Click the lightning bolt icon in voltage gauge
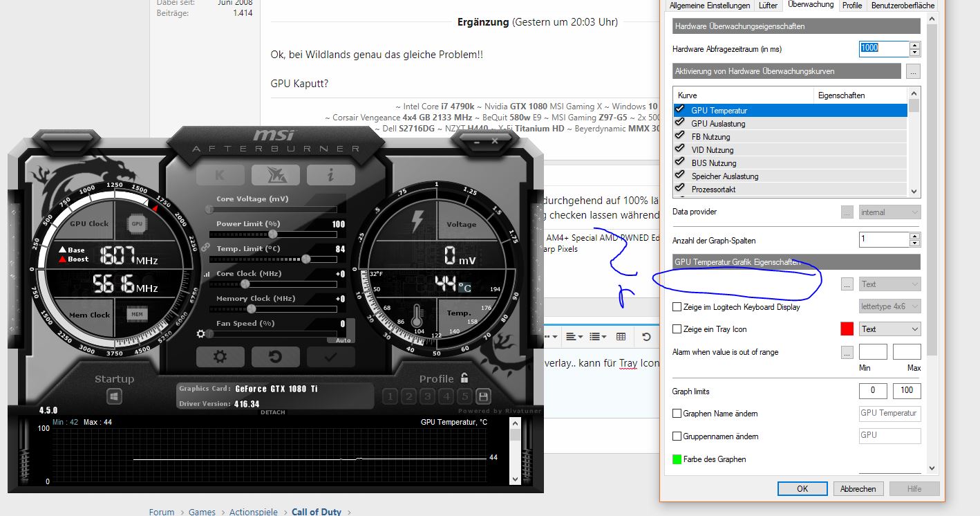Image resolution: width=980 pixels, height=516 pixels. [417, 221]
